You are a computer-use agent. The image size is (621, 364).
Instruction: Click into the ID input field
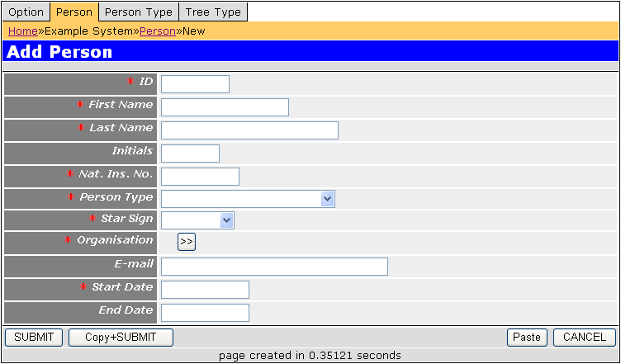coord(195,84)
